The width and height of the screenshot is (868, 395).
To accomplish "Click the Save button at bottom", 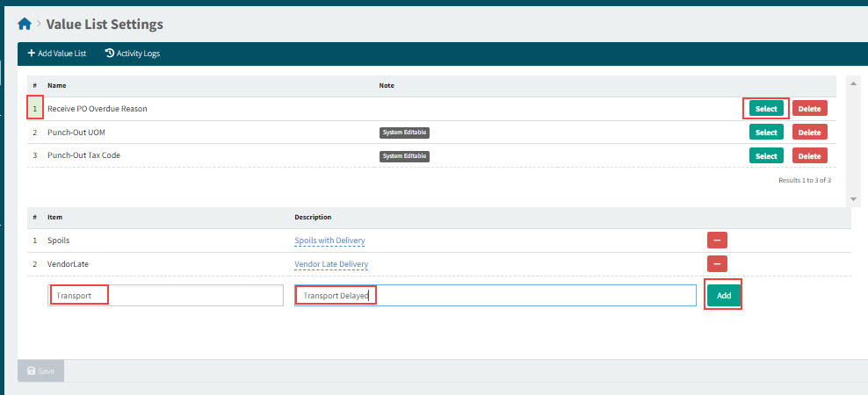I will 40,371.
